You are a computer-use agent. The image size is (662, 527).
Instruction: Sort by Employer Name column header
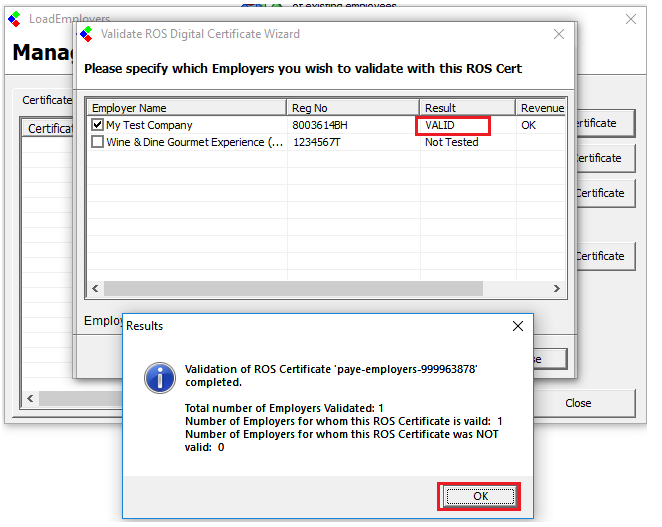187,108
